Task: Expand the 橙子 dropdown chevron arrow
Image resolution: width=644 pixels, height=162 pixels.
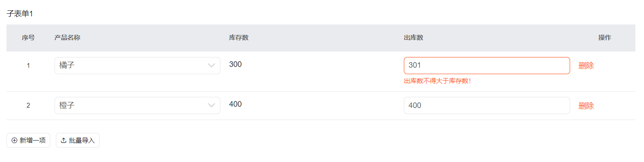Action: point(211,105)
